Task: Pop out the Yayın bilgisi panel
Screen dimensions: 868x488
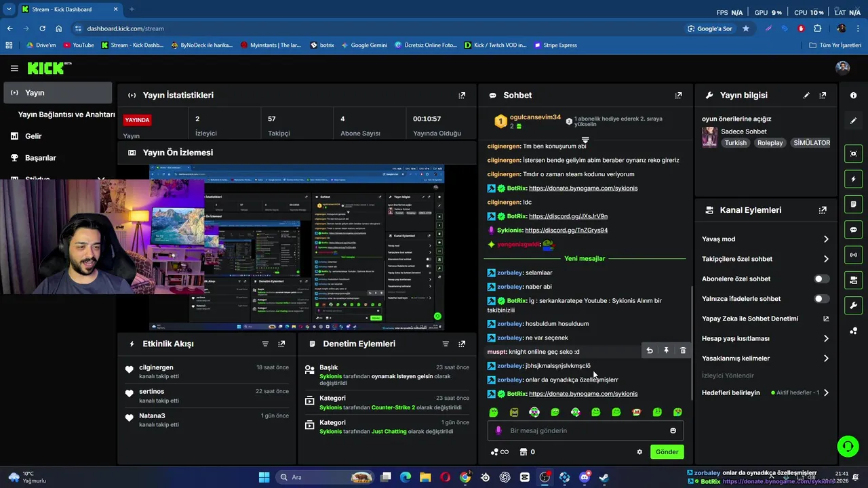Action: [823, 96]
